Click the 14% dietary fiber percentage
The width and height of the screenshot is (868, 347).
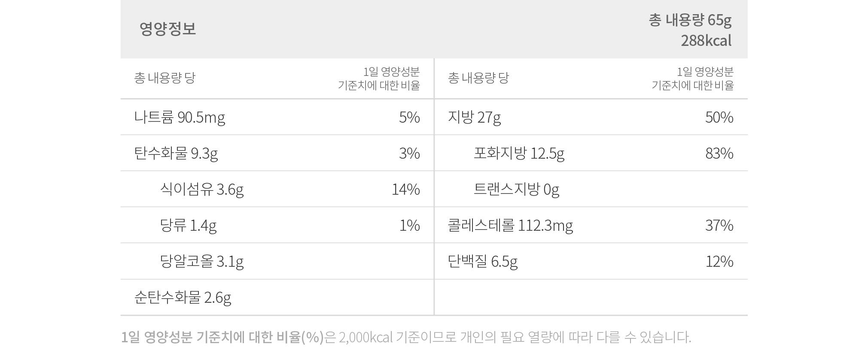click(x=406, y=189)
